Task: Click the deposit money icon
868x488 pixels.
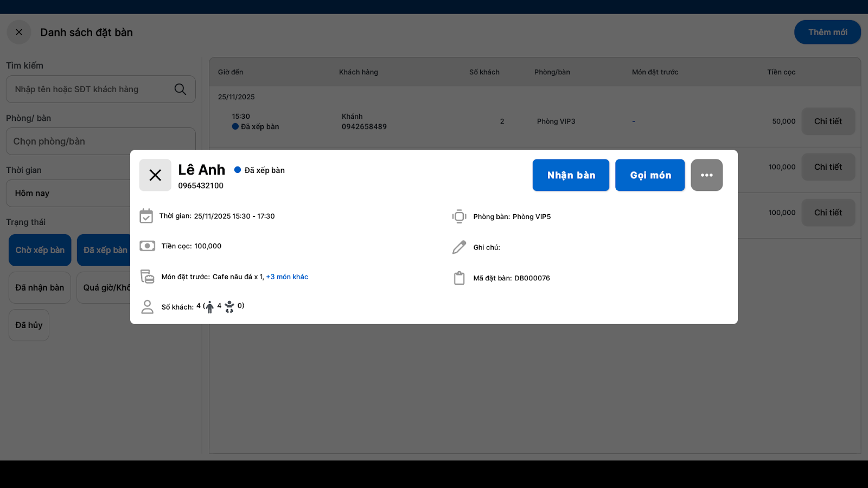Action: pyautogui.click(x=147, y=246)
